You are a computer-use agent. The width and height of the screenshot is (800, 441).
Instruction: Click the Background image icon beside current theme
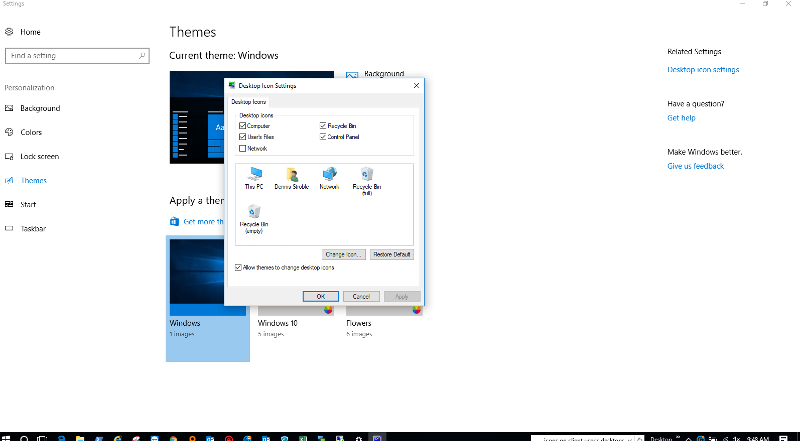point(352,75)
